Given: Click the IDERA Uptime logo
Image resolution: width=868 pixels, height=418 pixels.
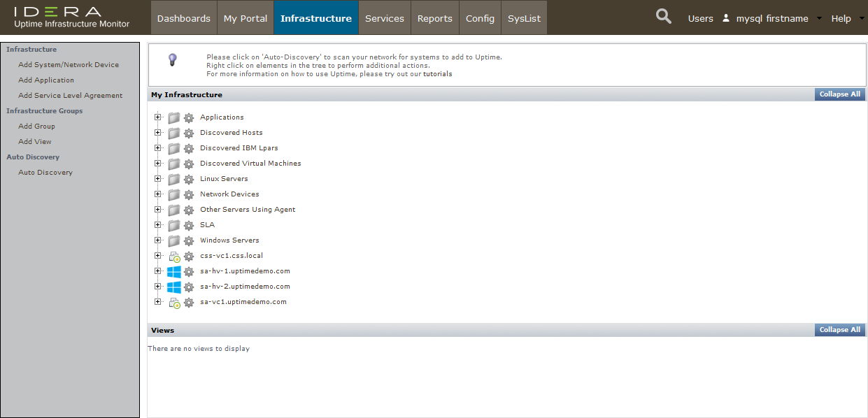Looking at the screenshot, I should (x=71, y=17).
